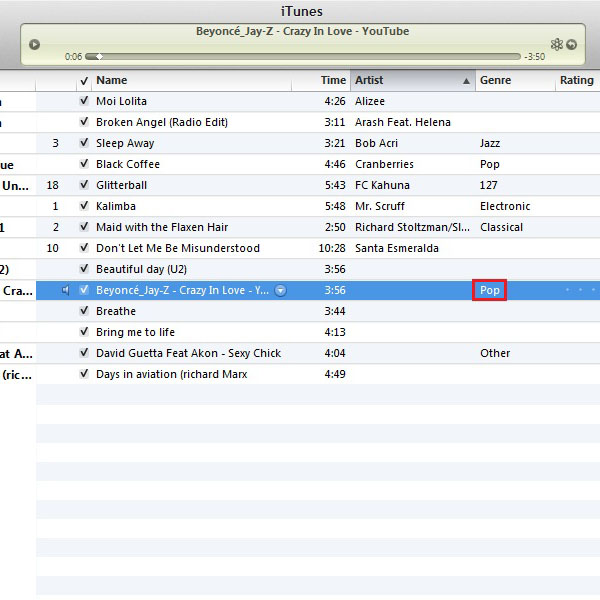Viewport: 600px width, 600px height.
Task: Click the artist Cranberries
Action: pos(384,164)
